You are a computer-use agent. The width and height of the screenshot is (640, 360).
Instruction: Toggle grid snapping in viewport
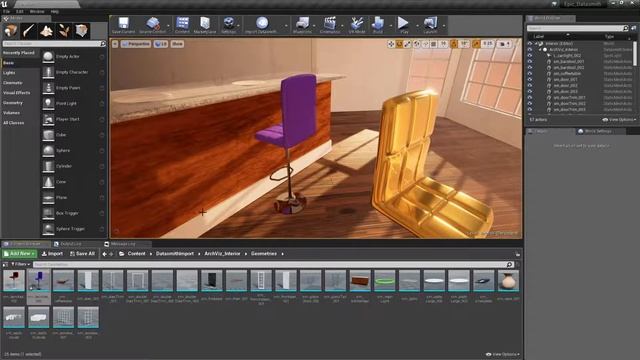(434, 44)
